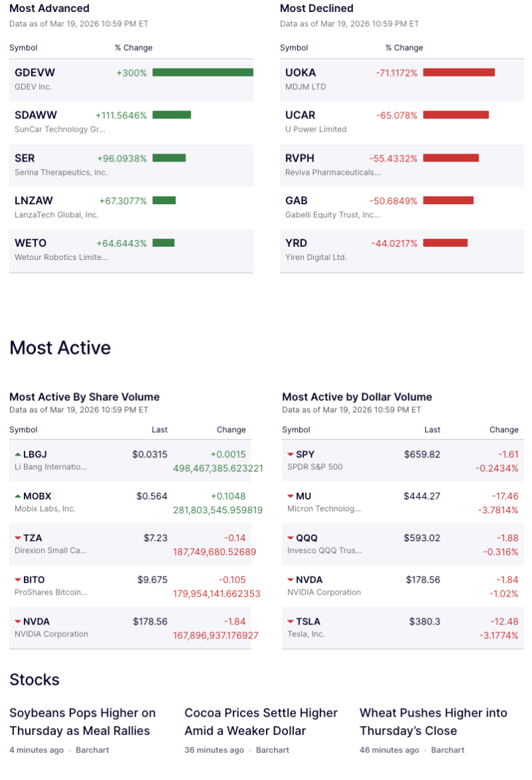Viewport: 532px width, 780px height.
Task: Click the red down arrow beside QQQ
Action: 291,538
